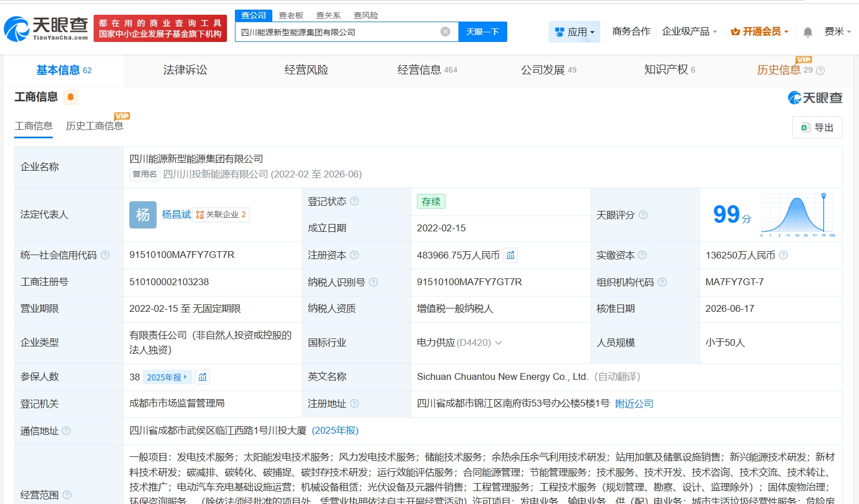Image resolution: width=859 pixels, height=504 pixels.
Task: Switch to 经营风险 tab
Action: (306, 70)
